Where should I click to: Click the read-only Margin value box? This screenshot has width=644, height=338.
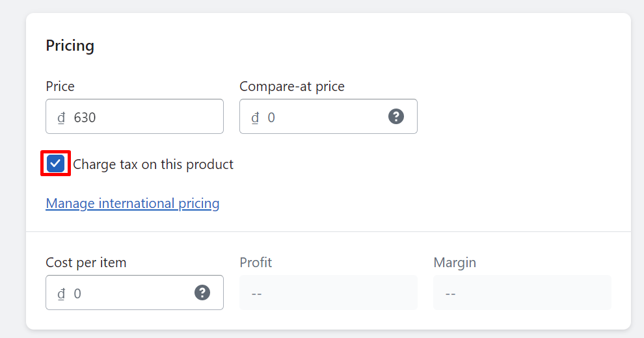pyautogui.click(x=522, y=292)
